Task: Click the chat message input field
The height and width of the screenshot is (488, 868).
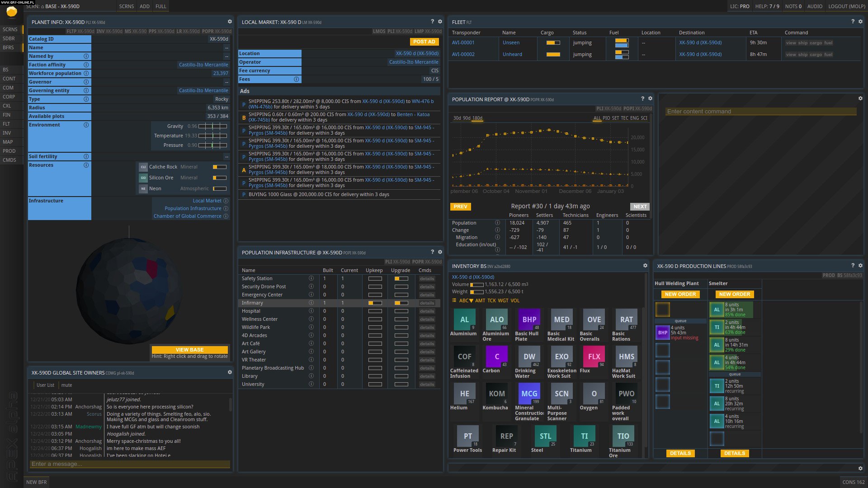Action: click(129, 464)
